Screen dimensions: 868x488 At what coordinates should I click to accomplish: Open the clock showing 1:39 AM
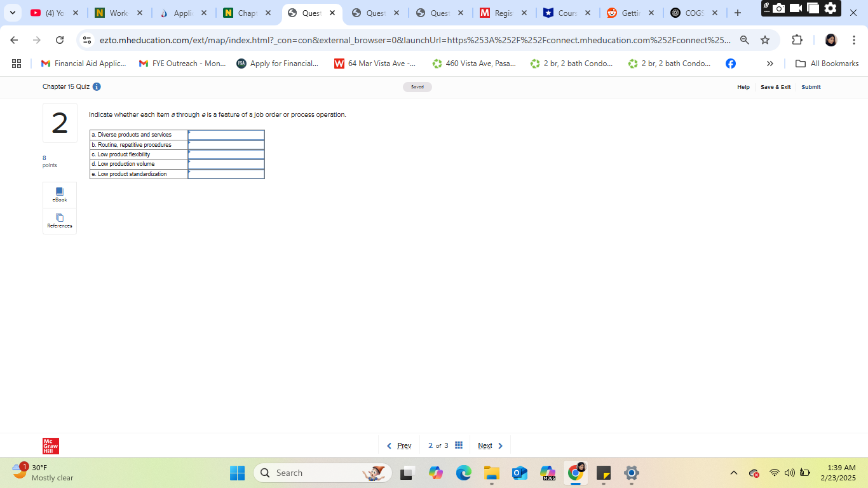click(837, 473)
